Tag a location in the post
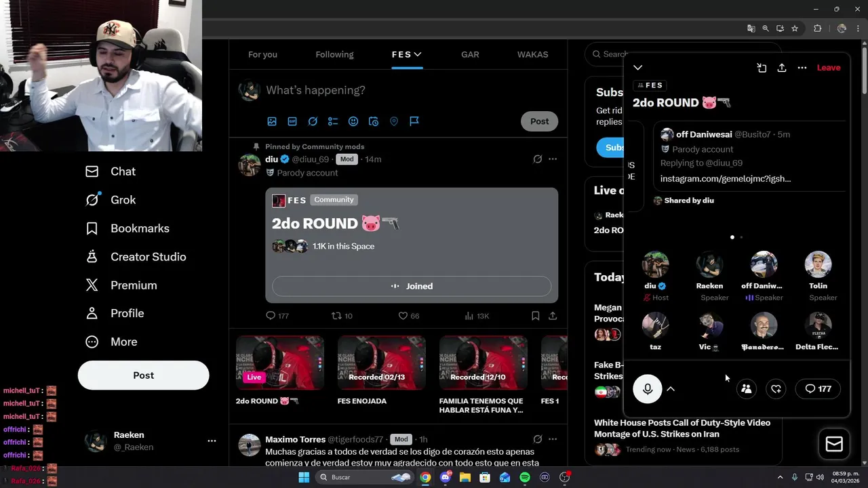Image resolution: width=868 pixels, height=488 pixels. click(394, 121)
